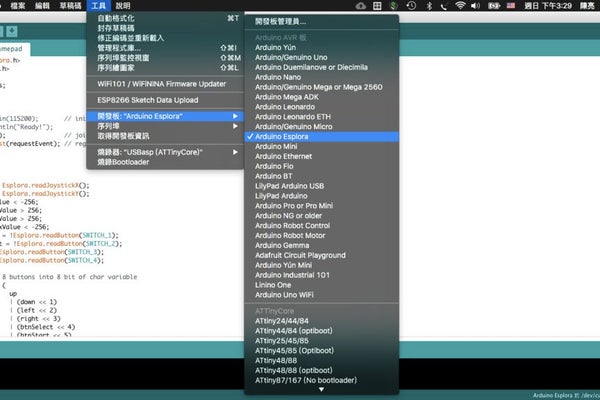Choose 燒錄Bootloader menu entry
The width and height of the screenshot is (600, 400).
(165, 162)
